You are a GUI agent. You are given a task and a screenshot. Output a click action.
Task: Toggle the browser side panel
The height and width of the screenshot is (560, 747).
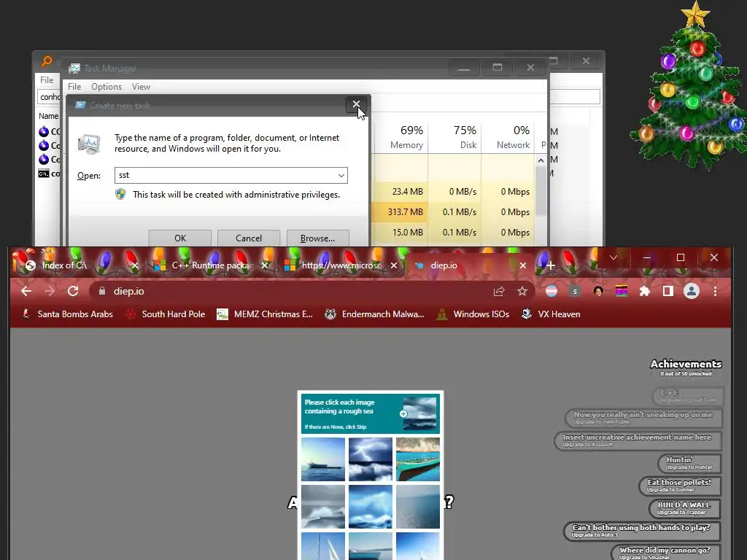coord(668,291)
